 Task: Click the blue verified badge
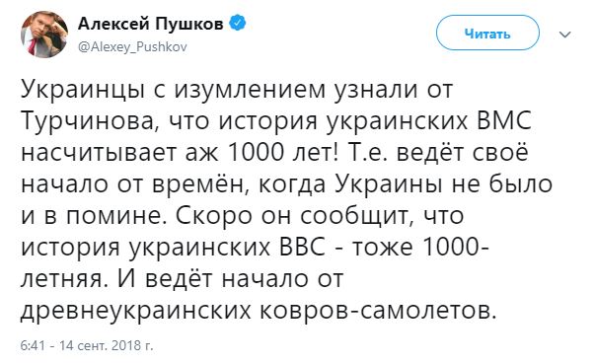pyautogui.click(x=238, y=24)
